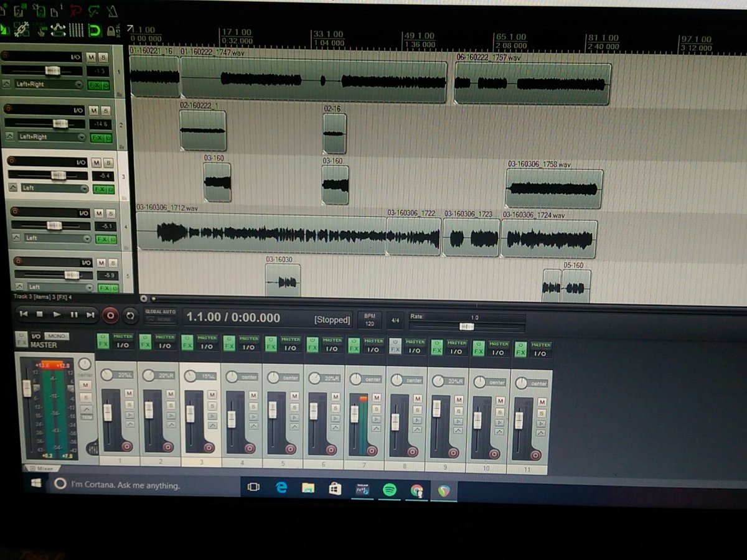Solo track 2 in the track panel
The image size is (747, 560).
point(105,110)
